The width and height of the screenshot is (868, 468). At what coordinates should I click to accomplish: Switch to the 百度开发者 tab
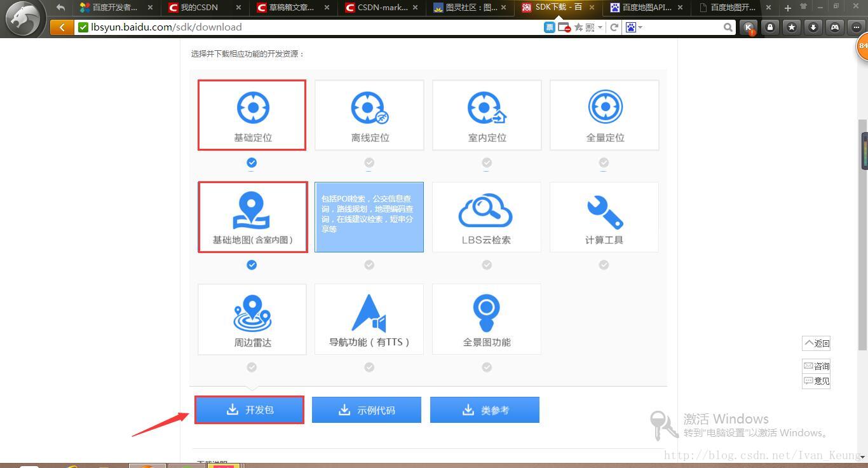(116, 8)
